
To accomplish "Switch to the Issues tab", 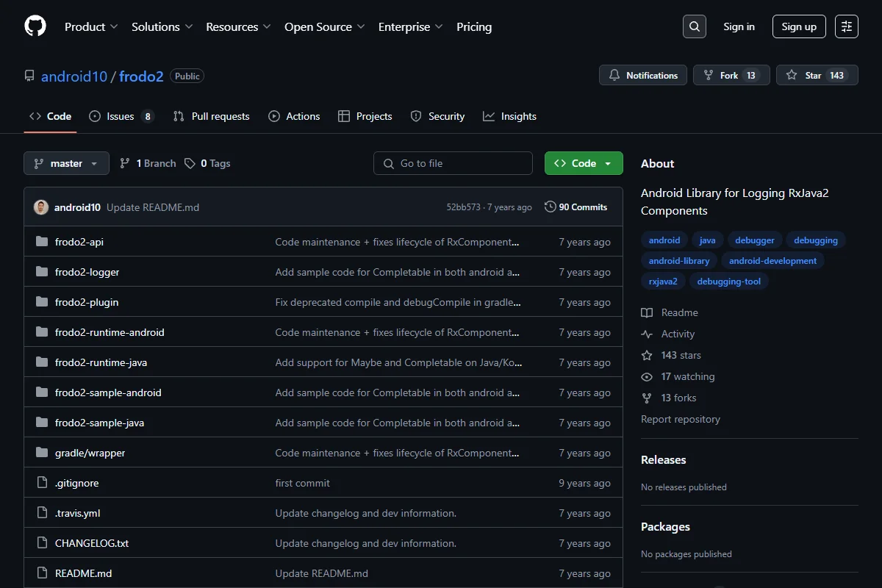I will [121, 116].
